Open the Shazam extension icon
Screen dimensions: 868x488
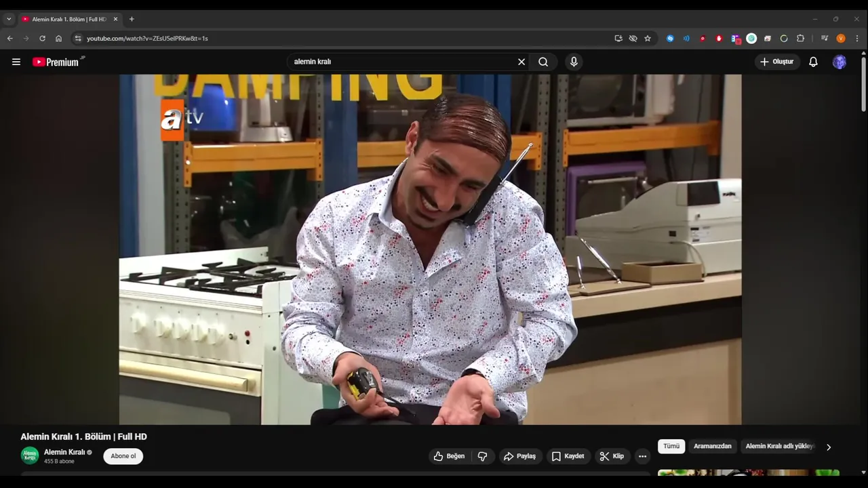click(x=670, y=39)
